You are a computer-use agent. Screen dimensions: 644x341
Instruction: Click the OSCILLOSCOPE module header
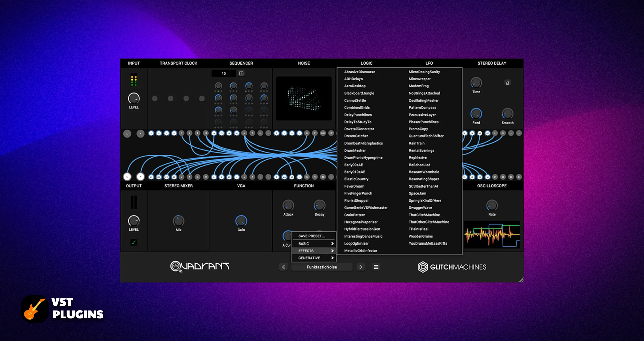click(492, 186)
